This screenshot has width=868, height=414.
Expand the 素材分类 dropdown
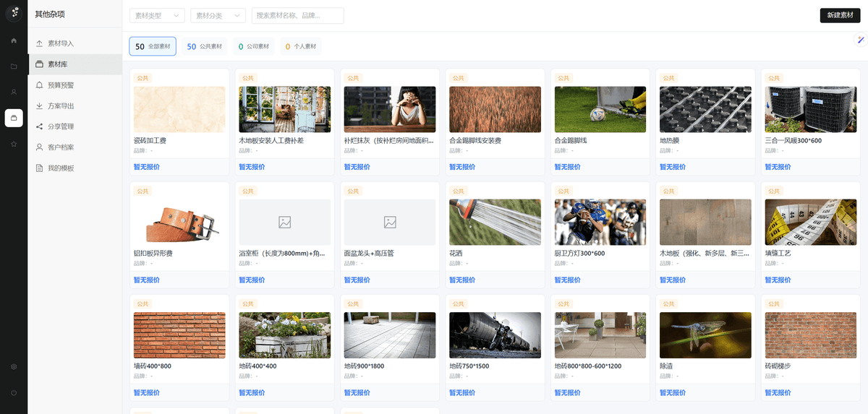218,16
